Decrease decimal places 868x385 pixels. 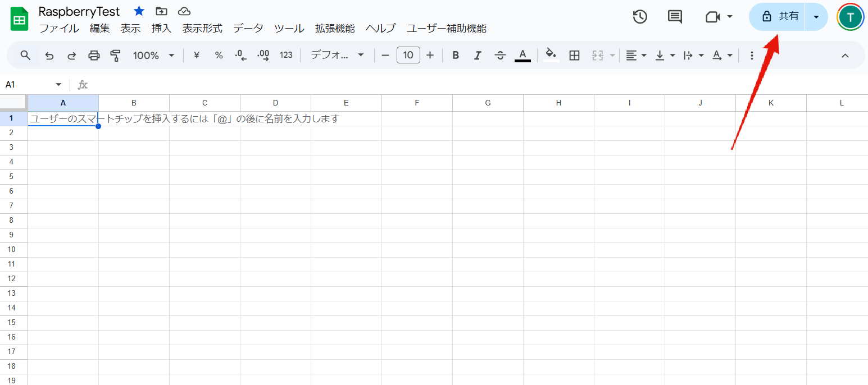tap(241, 55)
